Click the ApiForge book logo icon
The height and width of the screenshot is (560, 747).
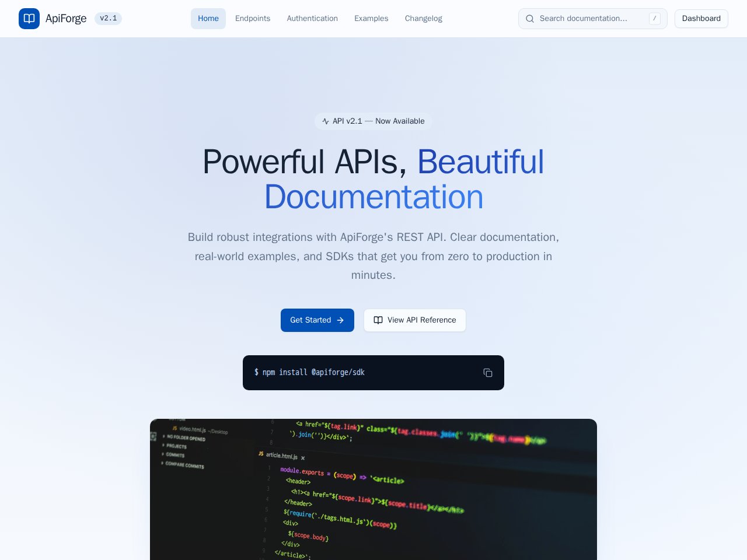(29, 19)
